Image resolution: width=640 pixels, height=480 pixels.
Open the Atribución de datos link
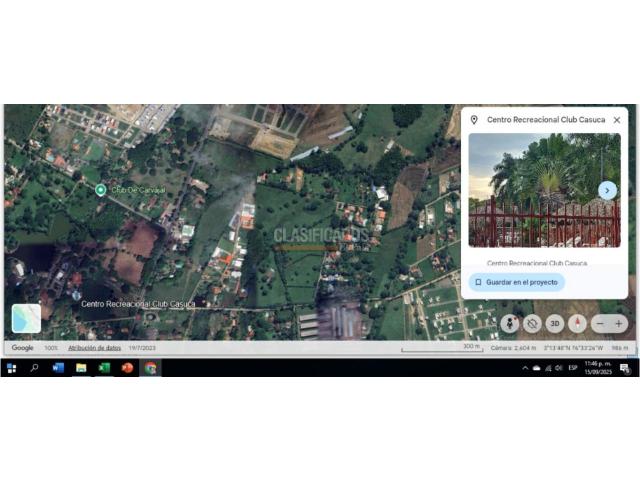tap(94, 348)
